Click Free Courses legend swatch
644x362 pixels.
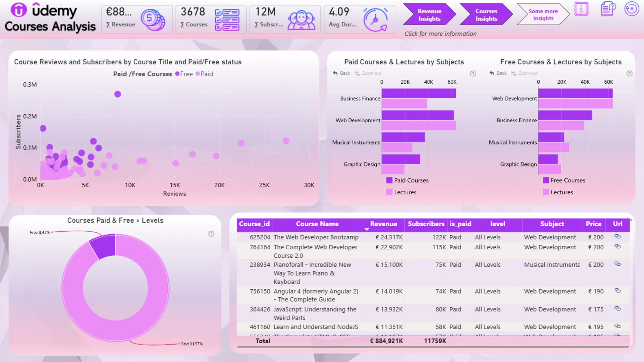pyautogui.click(x=546, y=180)
